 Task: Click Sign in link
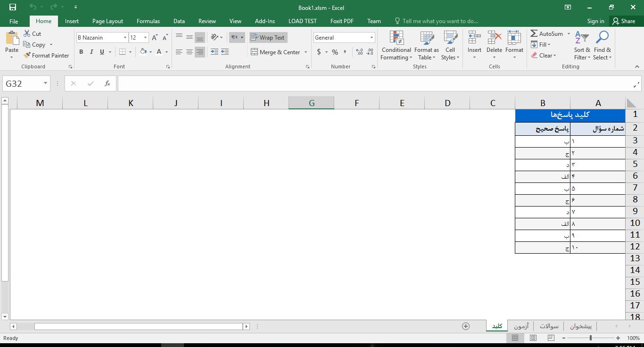595,21
